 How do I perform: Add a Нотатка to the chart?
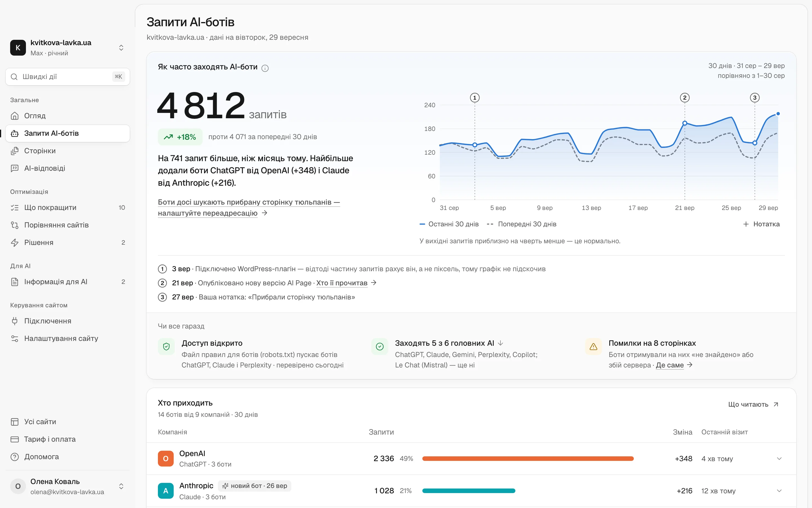tap(762, 224)
